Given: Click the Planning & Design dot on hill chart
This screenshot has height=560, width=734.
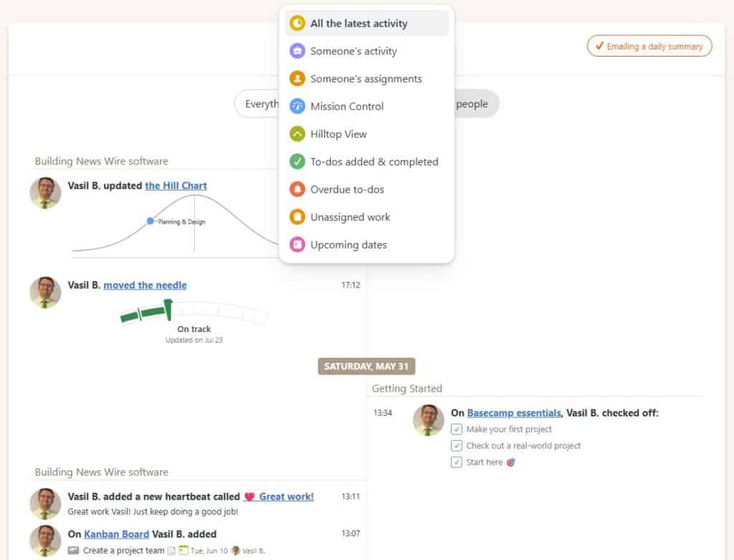Looking at the screenshot, I should coord(151,221).
